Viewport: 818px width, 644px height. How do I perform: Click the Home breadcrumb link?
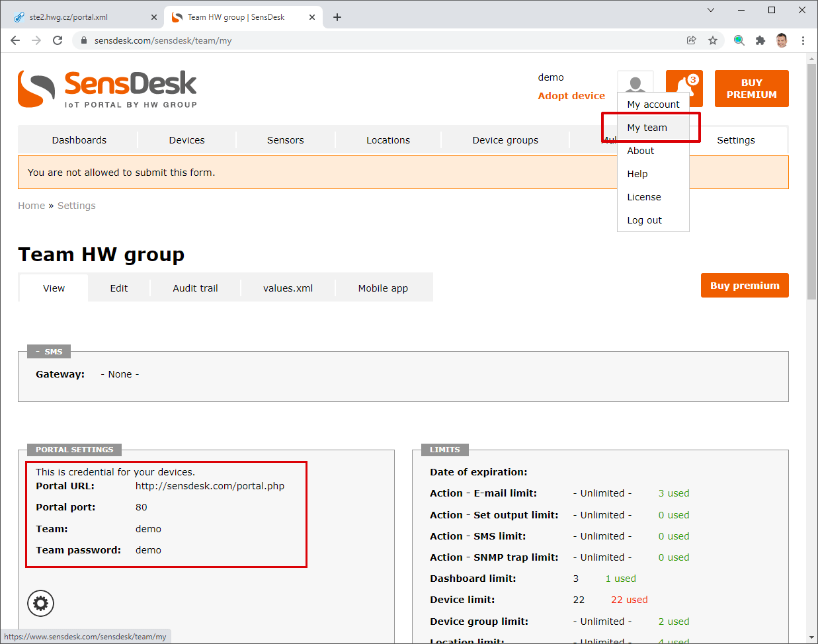[32, 206]
